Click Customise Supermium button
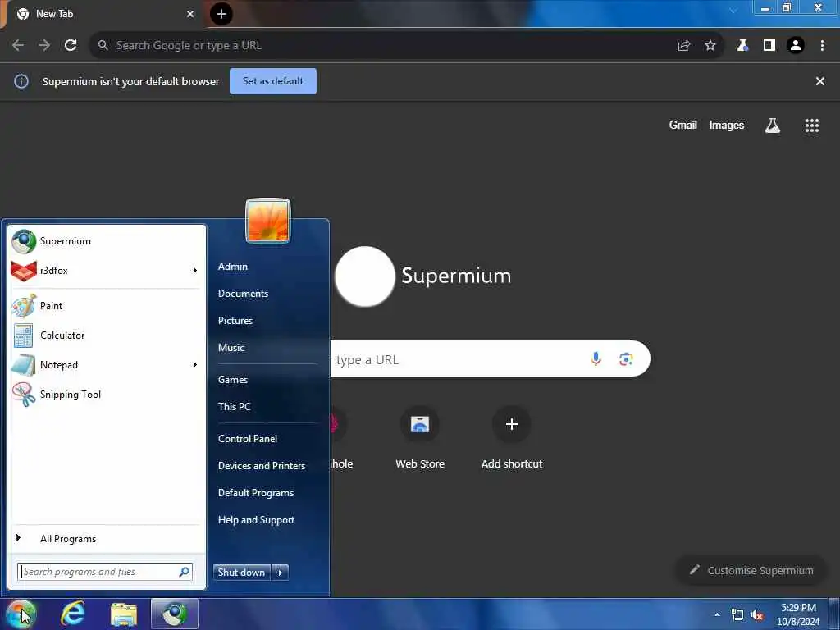The image size is (840, 630). (751, 571)
